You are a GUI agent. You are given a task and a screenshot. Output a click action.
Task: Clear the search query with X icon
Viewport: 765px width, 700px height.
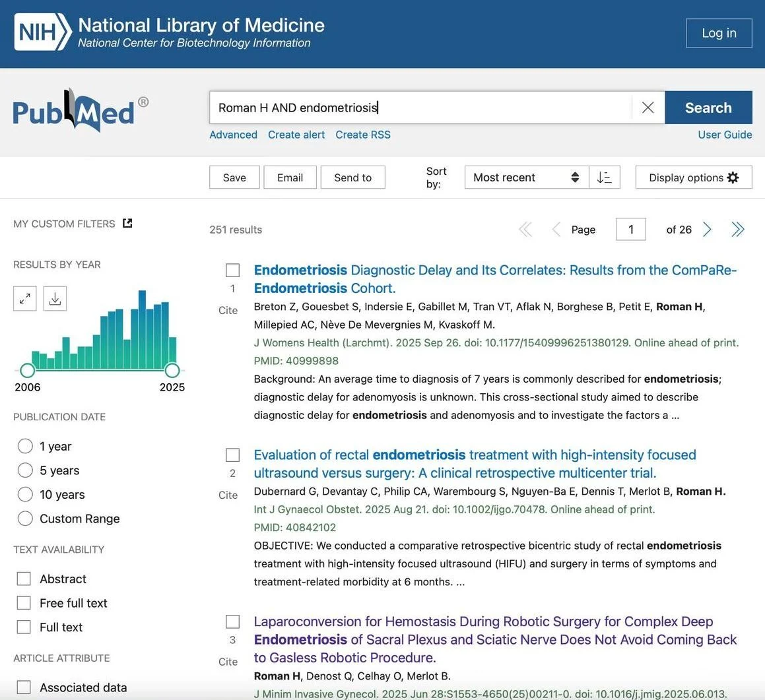pos(648,108)
